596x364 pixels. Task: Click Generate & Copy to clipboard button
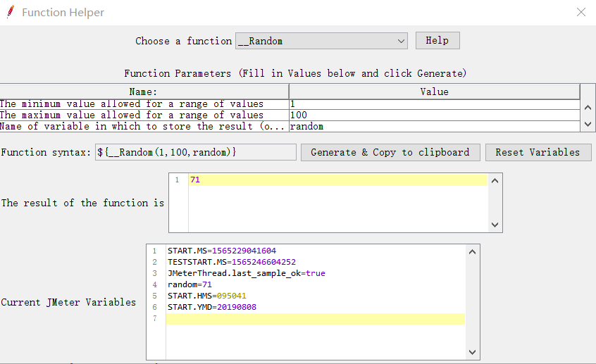click(x=390, y=152)
